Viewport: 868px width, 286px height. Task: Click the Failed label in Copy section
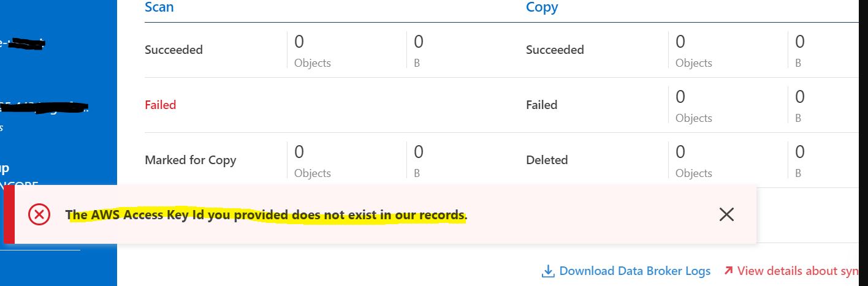(541, 105)
